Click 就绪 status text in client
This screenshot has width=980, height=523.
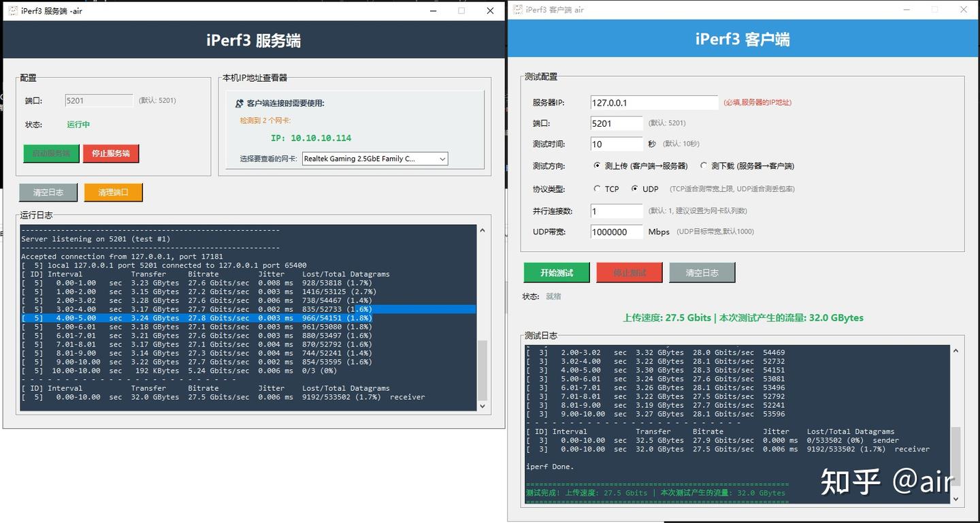pyautogui.click(x=553, y=296)
